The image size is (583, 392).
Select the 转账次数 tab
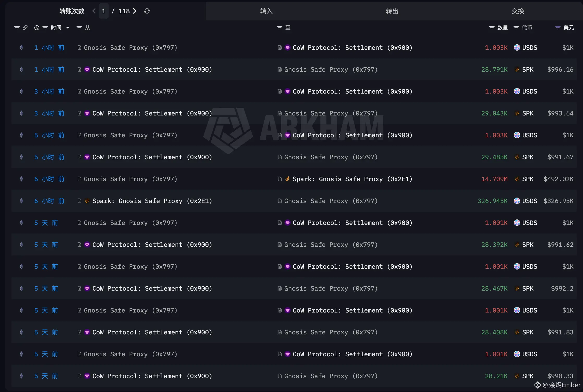click(72, 11)
